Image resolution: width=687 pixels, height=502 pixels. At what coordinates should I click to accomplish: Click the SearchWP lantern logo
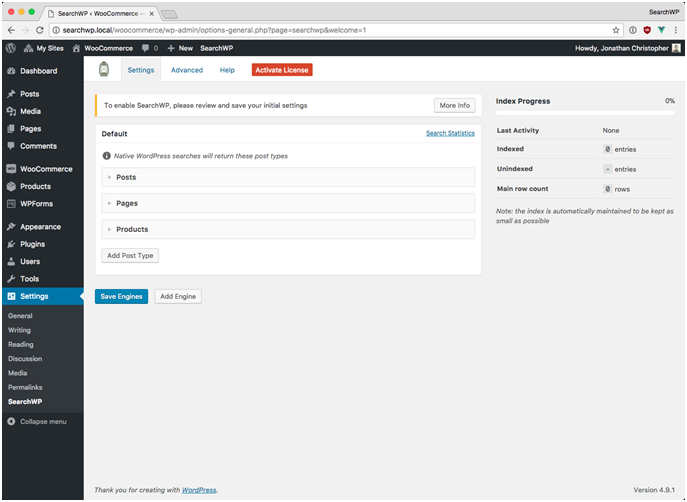[104, 69]
